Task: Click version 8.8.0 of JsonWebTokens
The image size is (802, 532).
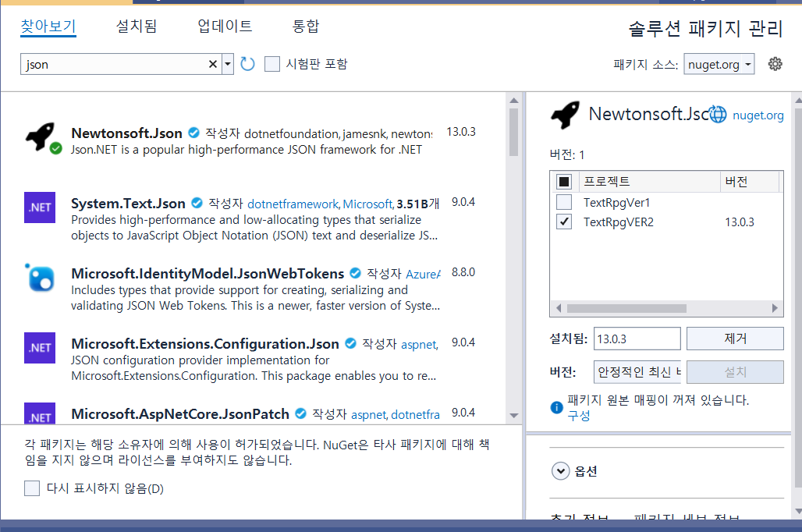Action: click(463, 272)
